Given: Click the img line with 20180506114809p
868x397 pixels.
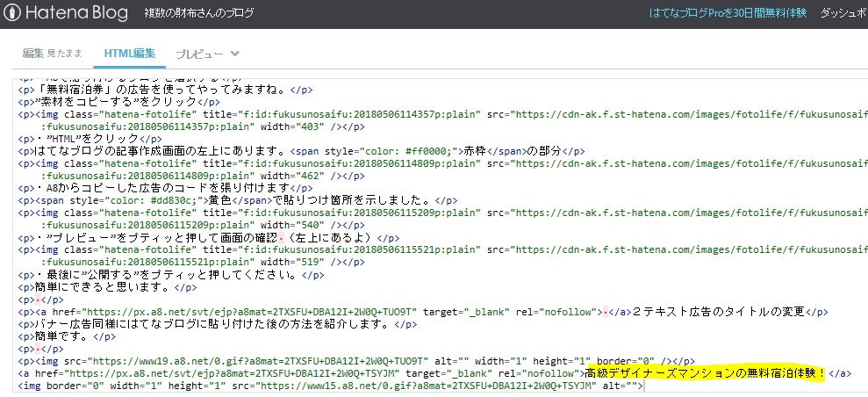Looking at the screenshot, I should [443, 164].
